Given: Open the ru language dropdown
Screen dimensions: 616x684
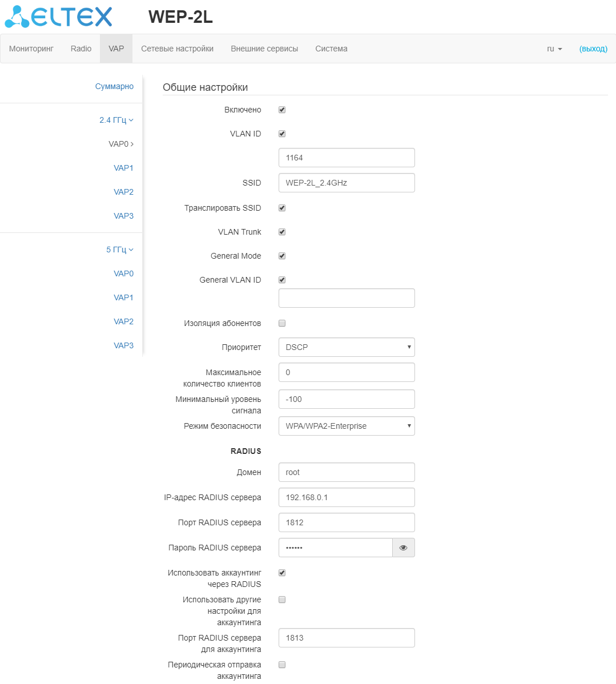Looking at the screenshot, I should click(x=554, y=49).
